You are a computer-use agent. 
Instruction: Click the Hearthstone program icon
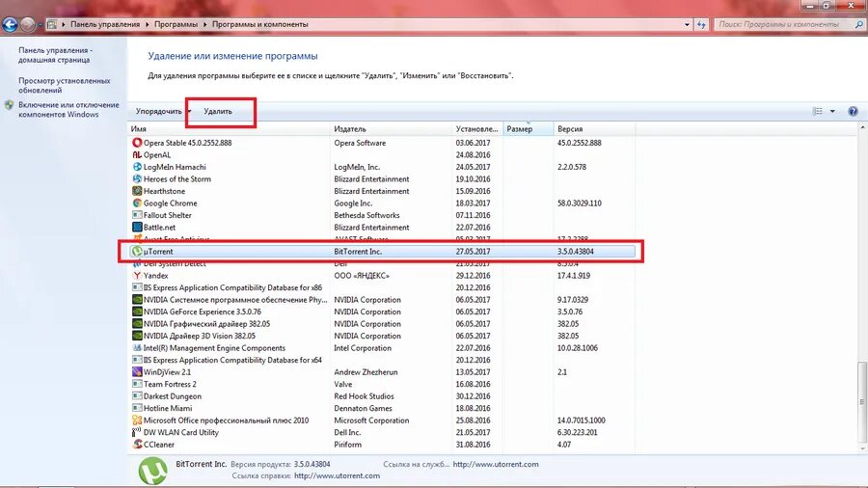tap(137, 191)
